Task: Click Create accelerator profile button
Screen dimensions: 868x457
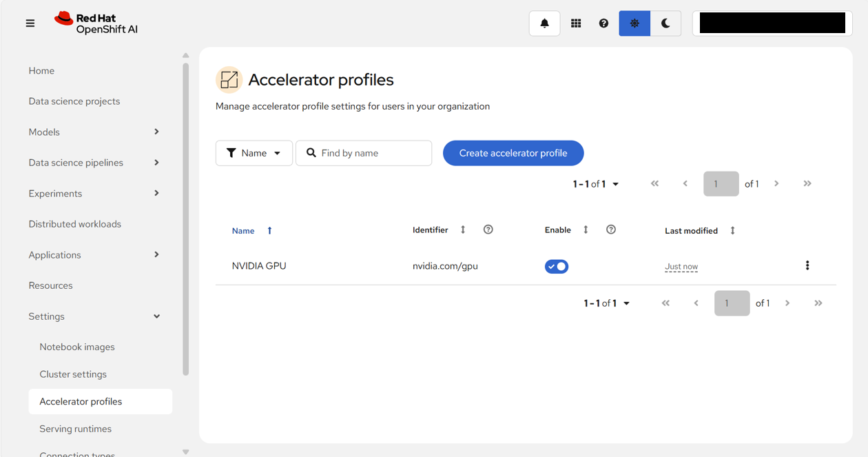Action: point(513,153)
